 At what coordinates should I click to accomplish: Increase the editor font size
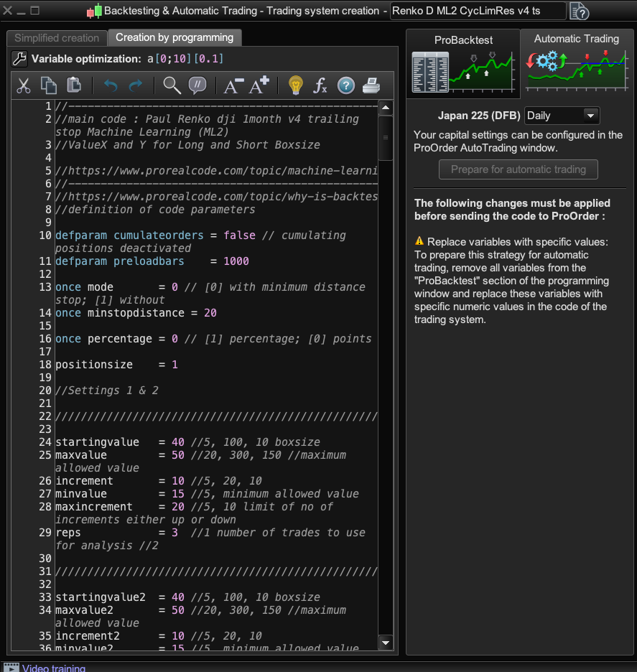pyautogui.click(x=259, y=85)
